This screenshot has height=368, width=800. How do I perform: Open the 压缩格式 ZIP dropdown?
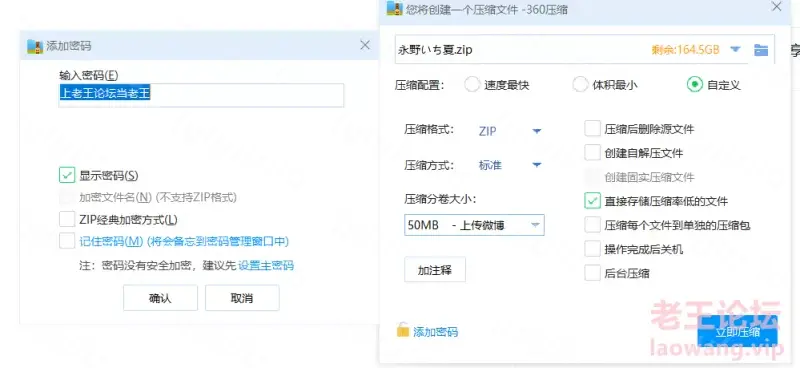[x=510, y=131]
